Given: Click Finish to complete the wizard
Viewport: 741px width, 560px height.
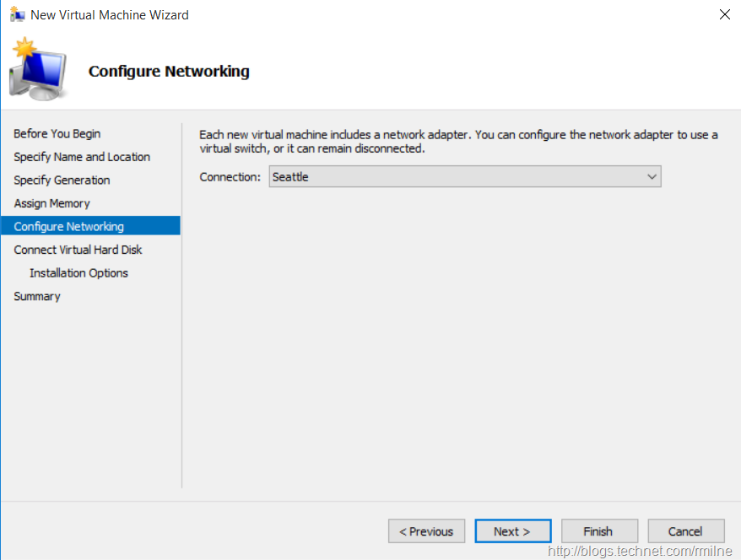Looking at the screenshot, I should click(598, 531).
